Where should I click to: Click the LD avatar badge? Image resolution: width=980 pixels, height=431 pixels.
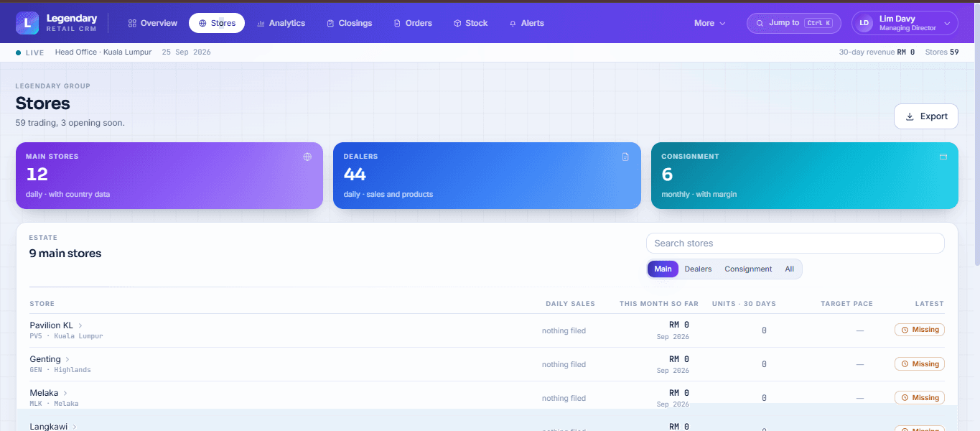coord(864,23)
